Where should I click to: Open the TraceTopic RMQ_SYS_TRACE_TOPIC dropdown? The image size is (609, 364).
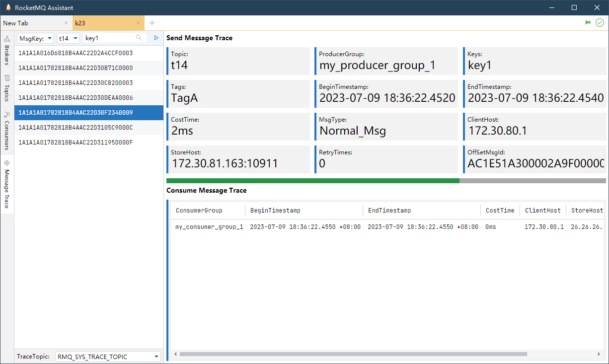108,357
